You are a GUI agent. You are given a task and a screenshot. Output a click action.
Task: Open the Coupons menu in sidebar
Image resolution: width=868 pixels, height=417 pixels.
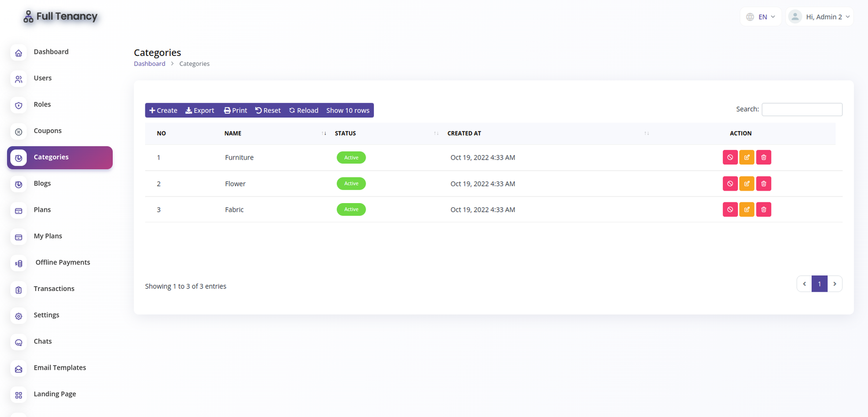point(48,131)
